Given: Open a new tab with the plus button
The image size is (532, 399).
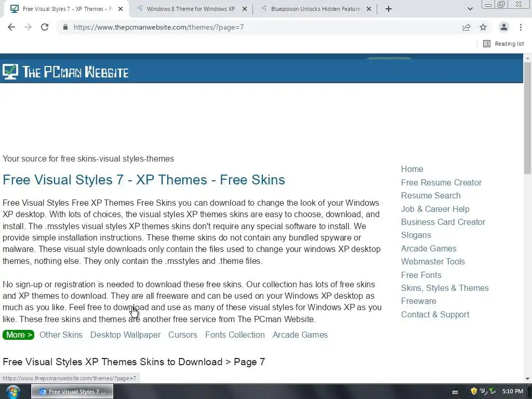Looking at the screenshot, I should pos(389,9).
